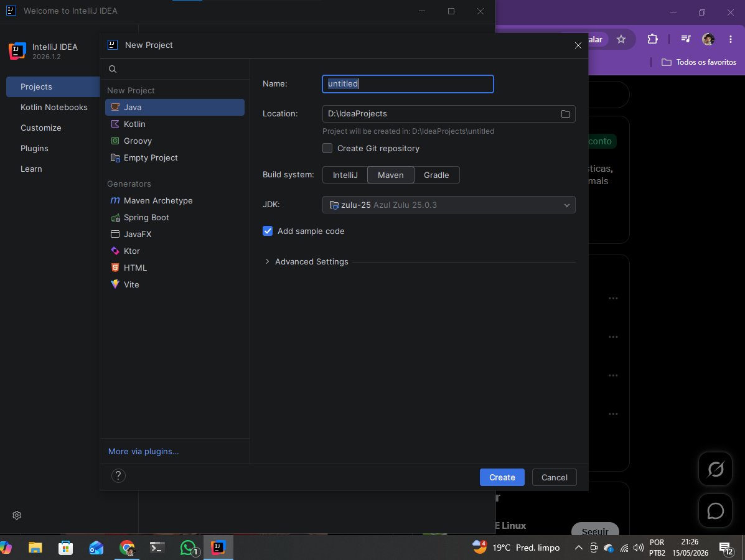The height and width of the screenshot is (560, 745).
Task: Switch to the Projects tab
Action: point(53,86)
